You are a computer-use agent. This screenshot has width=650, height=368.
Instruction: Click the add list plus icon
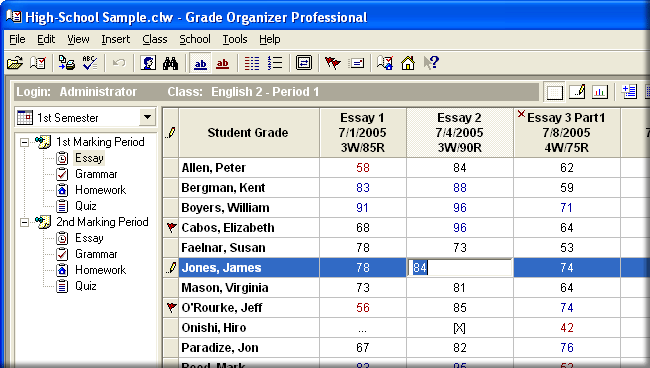pos(629,92)
